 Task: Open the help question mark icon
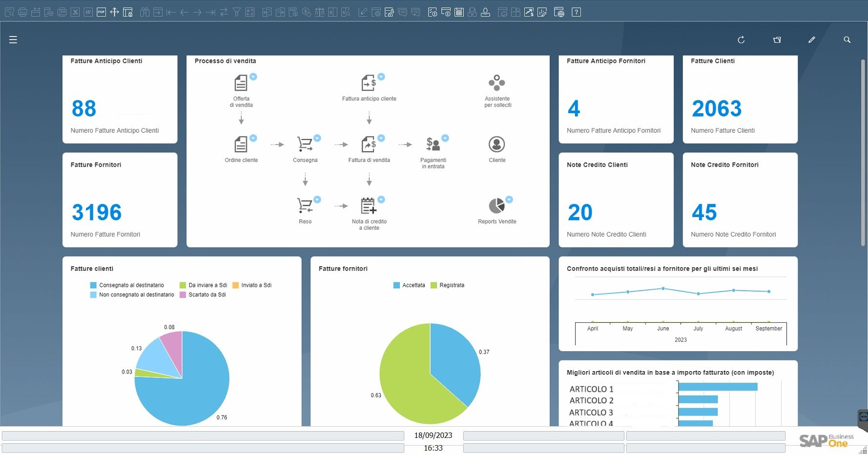click(x=577, y=12)
